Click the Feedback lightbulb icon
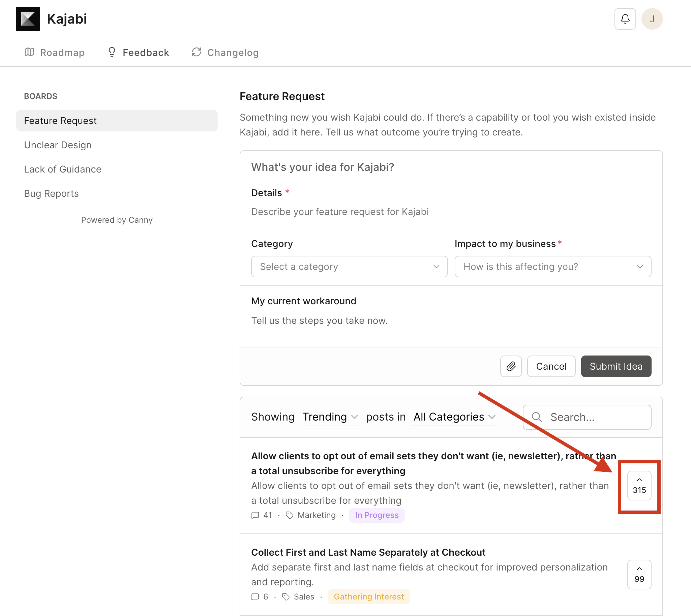 [112, 52]
